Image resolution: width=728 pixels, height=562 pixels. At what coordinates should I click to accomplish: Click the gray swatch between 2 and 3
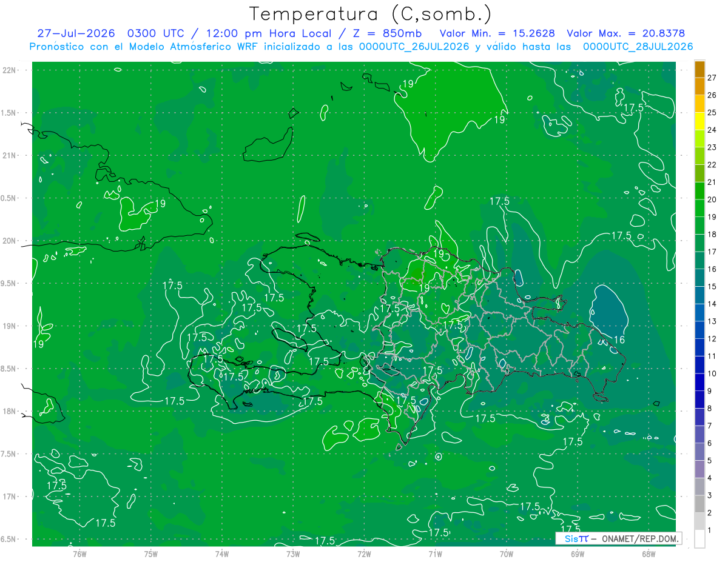699,504
